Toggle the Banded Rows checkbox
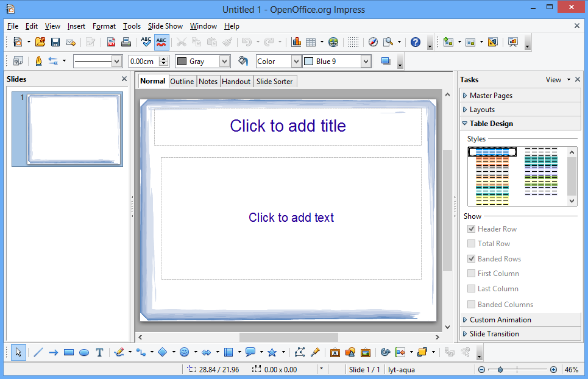588x379 pixels. pyautogui.click(x=472, y=259)
